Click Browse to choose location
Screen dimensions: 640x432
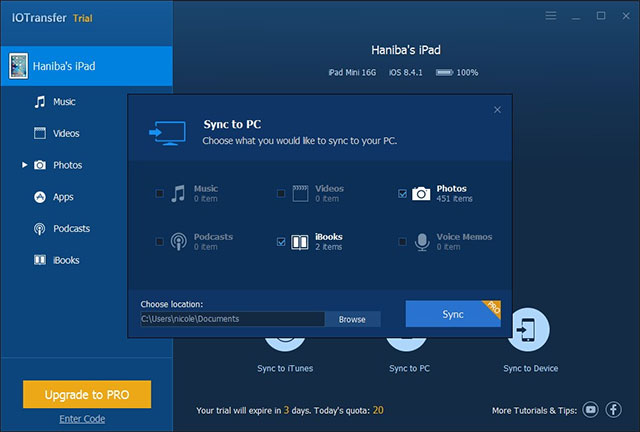pyautogui.click(x=352, y=319)
